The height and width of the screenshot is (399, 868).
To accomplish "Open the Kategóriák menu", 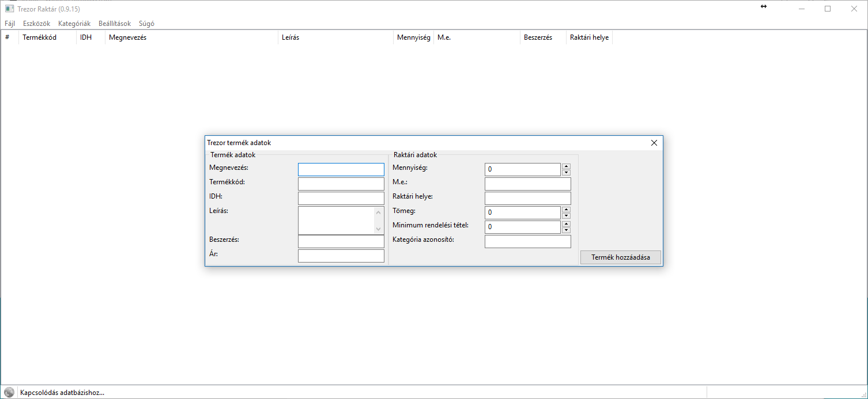I will pyautogui.click(x=74, y=24).
